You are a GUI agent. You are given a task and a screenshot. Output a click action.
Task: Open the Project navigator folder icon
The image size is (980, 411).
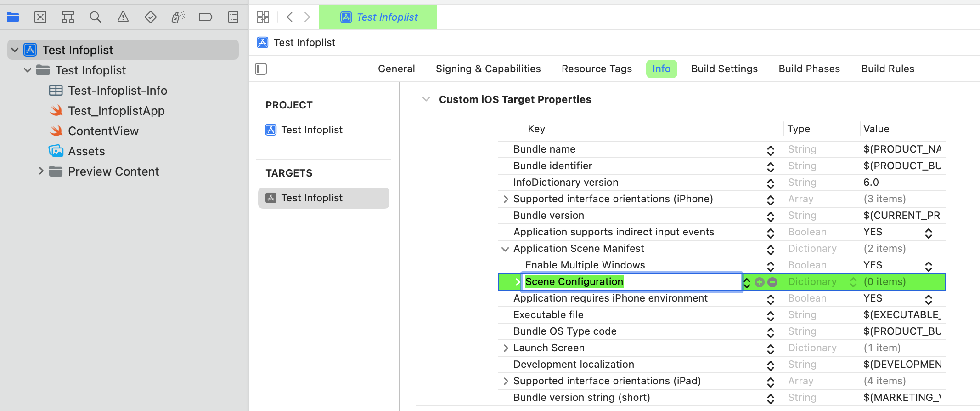pyautogui.click(x=13, y=17)
